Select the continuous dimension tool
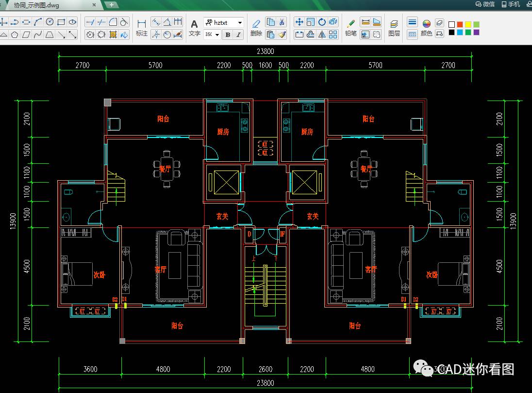This screenshot has height=393, width=532. coord(178,22)
